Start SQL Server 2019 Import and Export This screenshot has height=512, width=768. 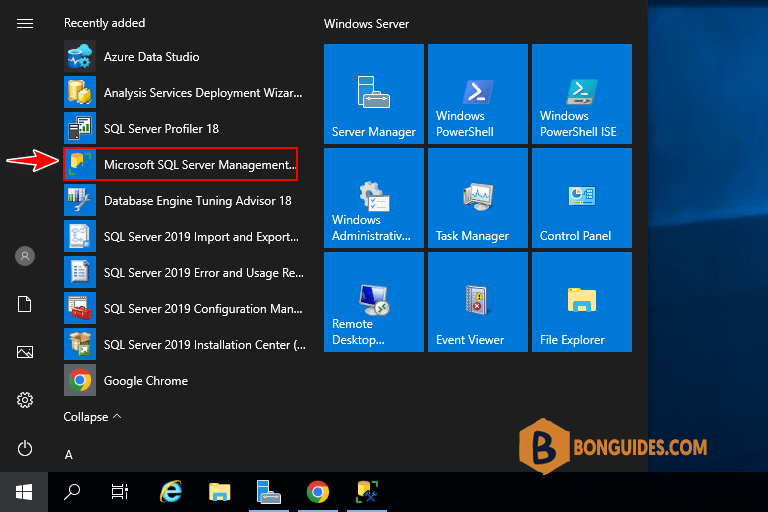tap(184, 237)
